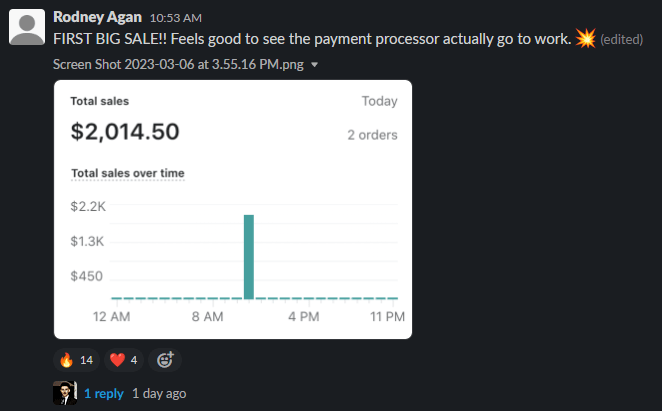Click the 2 orders text

tap(372, 135)
